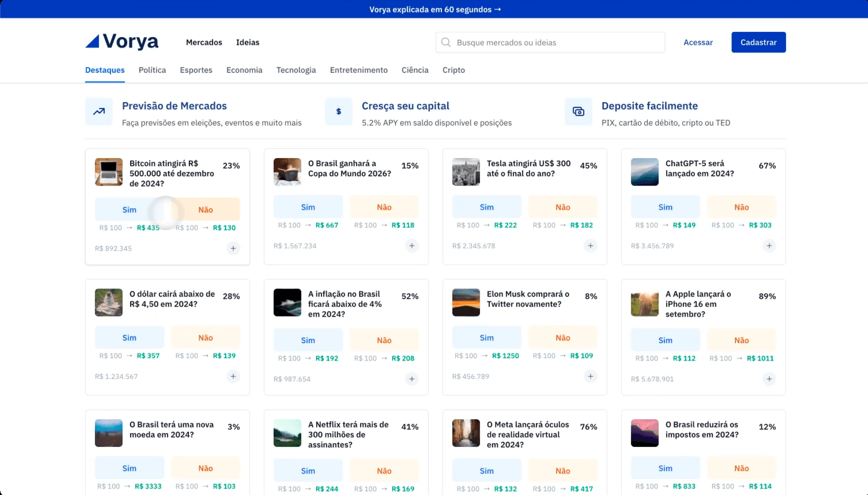Click the dollar icon next to Cresça seu capital
Screen dimensions: 868x495
pyautogui.click(x=338, y=111)
